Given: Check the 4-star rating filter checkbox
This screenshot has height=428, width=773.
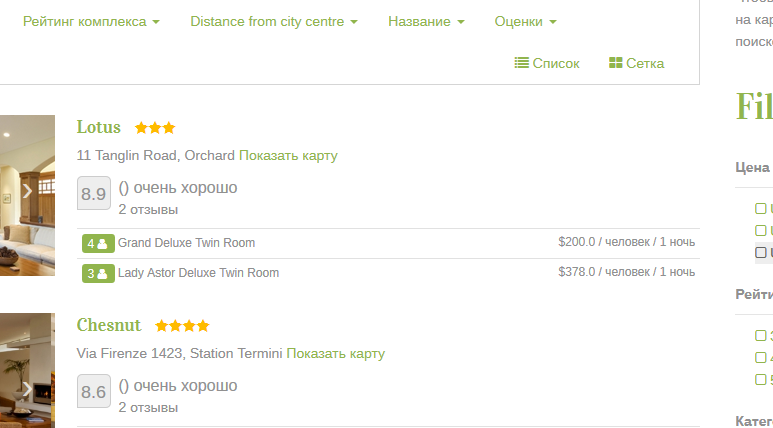Looking at the screenshot, I should pyautogui.click(x=761, y=357).
